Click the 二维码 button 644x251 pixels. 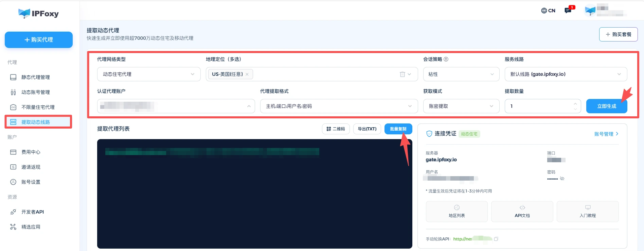[336, 129]
